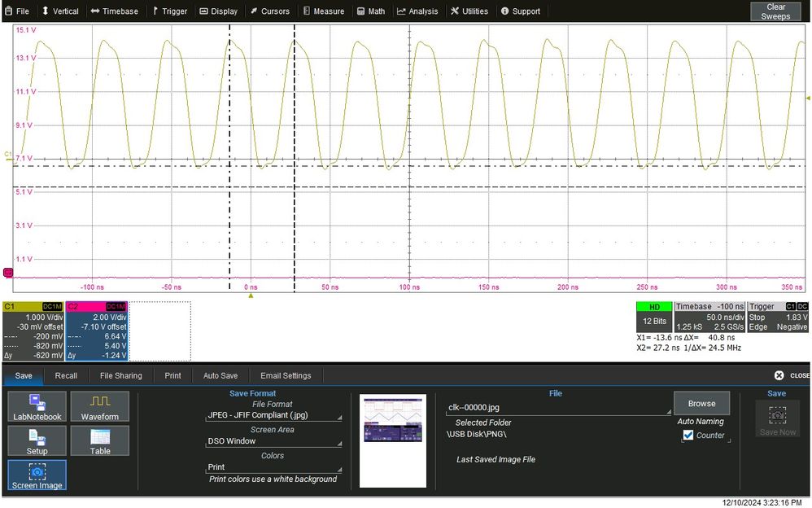Click the trigger level marker on right edge
Screen dimensions: 812x508
click(808, 98)
